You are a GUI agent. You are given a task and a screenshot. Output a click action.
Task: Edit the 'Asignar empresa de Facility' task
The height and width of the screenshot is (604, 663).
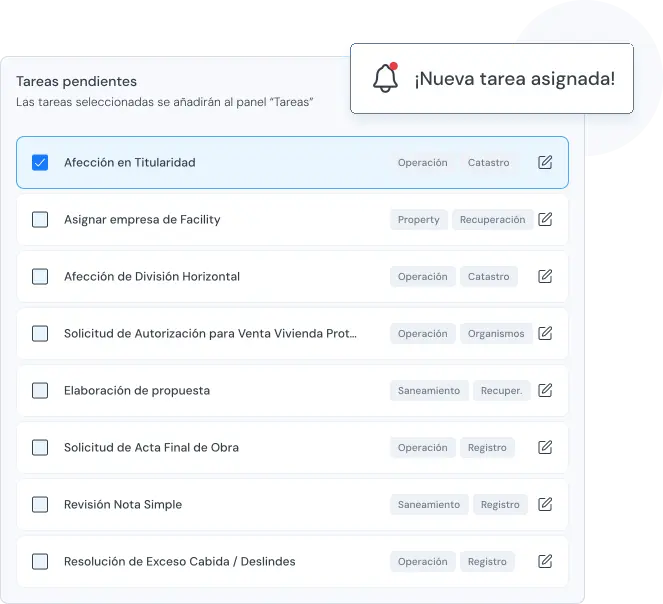[x=545, y=219]
